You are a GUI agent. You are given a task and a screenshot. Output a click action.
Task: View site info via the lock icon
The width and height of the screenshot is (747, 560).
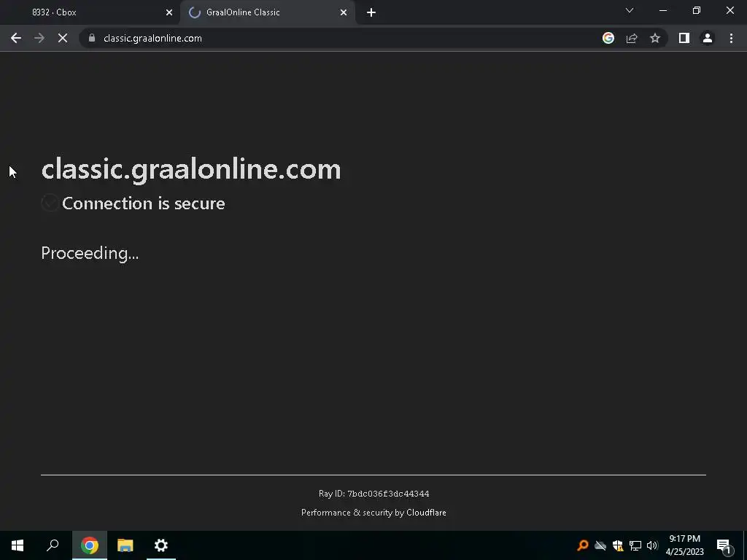[x=92, y=38]
